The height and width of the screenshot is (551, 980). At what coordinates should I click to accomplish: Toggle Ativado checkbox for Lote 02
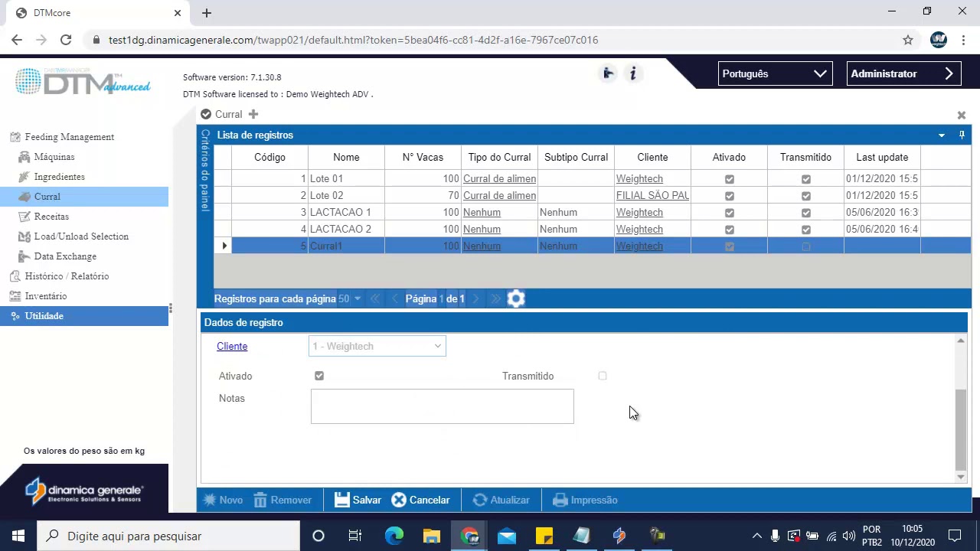pos(729,196)
